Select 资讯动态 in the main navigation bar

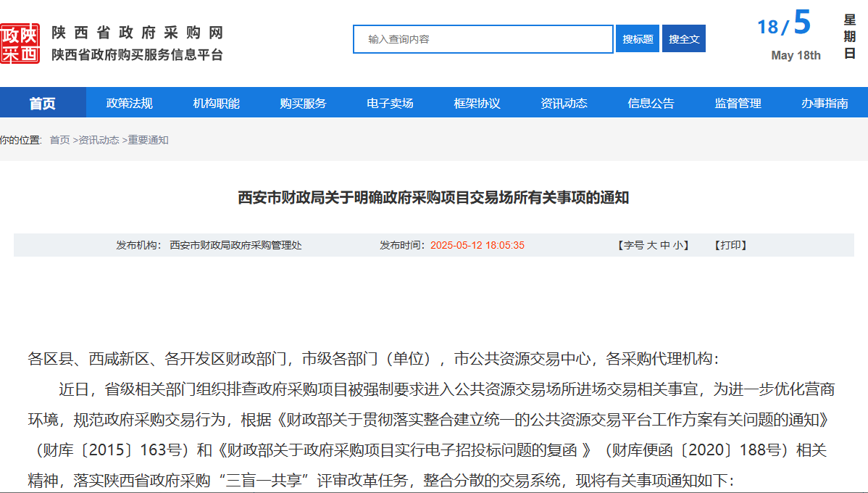point(564,103)
